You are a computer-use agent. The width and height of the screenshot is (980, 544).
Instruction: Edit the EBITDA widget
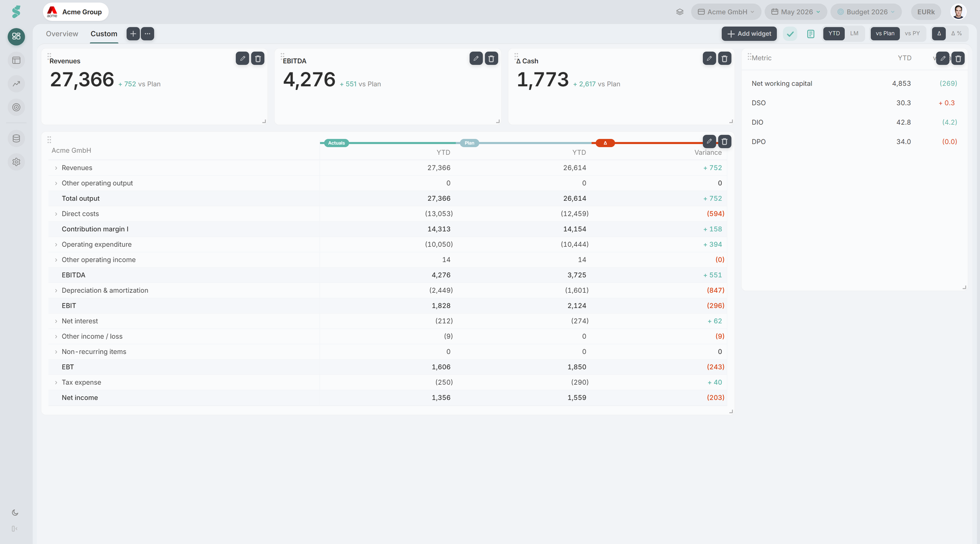tap(476, 58)
